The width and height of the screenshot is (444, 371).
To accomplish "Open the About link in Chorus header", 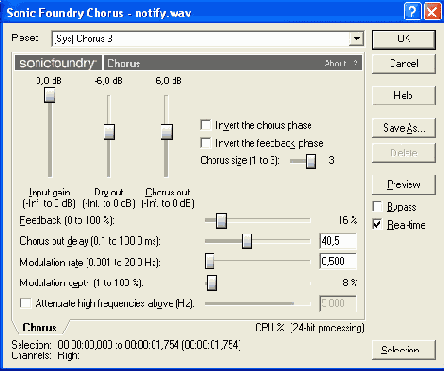I will click(335, 63).
